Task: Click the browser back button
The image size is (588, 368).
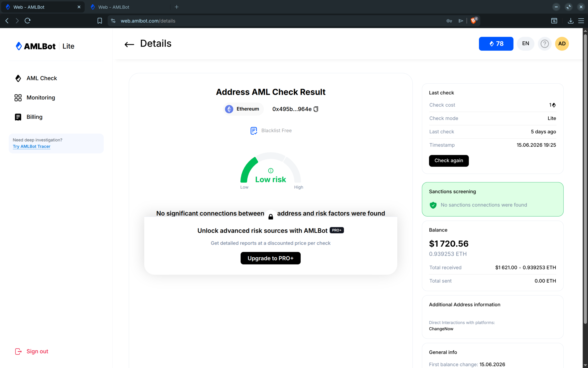Action: [7, 21]
